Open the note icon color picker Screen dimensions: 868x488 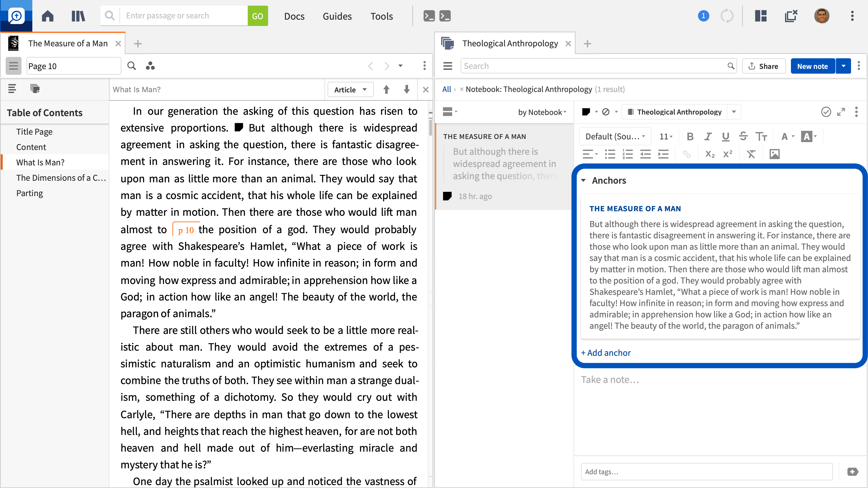pos(590,112)
